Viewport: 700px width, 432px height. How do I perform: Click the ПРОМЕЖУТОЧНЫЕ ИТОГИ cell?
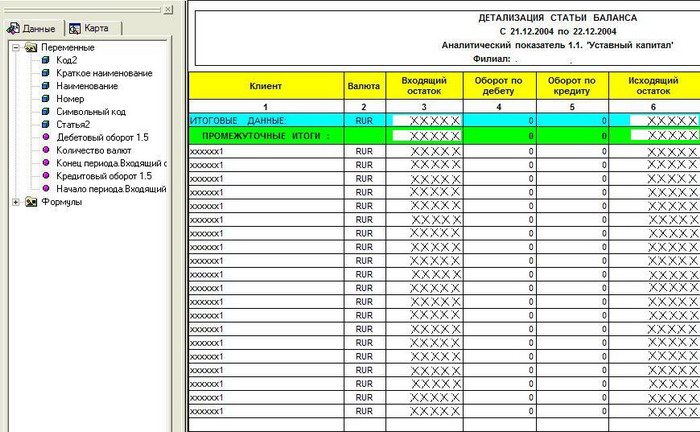coord(266,136)
